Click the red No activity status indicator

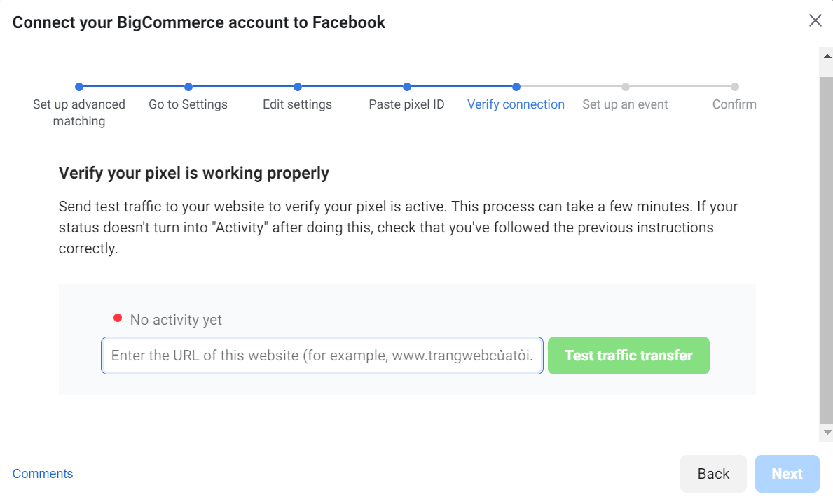pyautogui.click(x=118, y=319)
